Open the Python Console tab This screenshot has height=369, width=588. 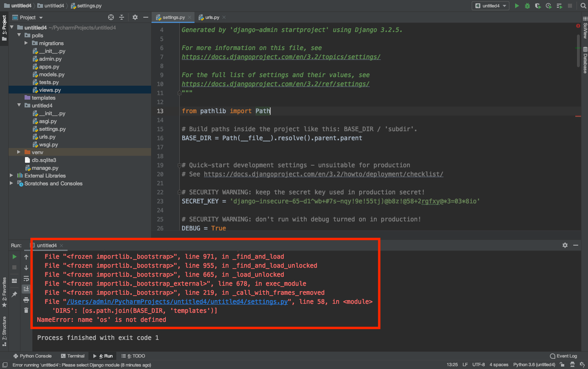click(x=32, y=356)
